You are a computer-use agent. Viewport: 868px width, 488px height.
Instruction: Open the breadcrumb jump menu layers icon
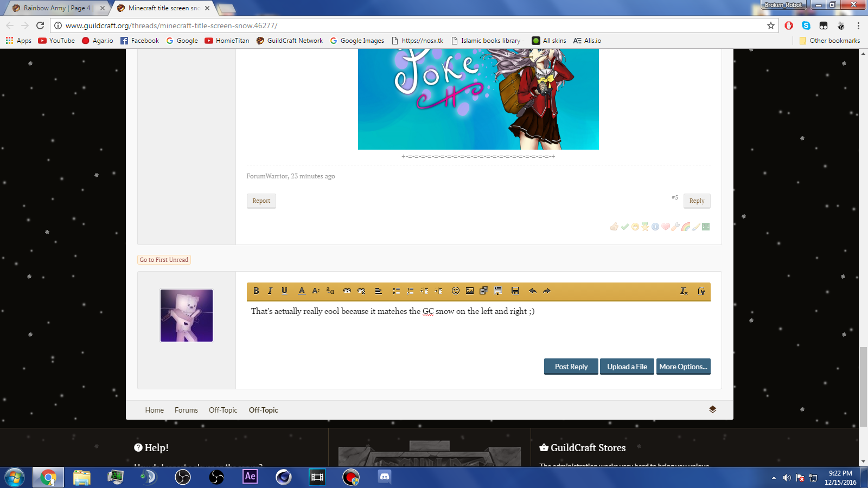point(713,409)
